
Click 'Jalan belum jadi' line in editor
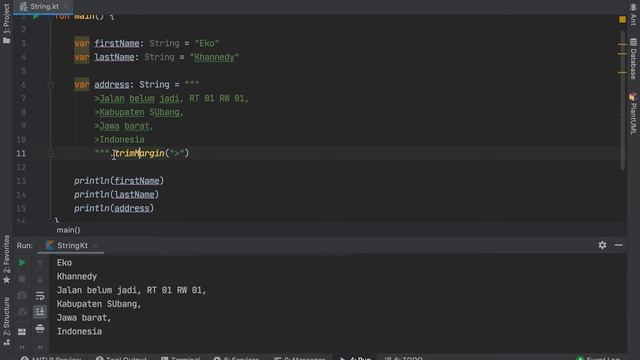pyautogui.click(x=171, y=98)
